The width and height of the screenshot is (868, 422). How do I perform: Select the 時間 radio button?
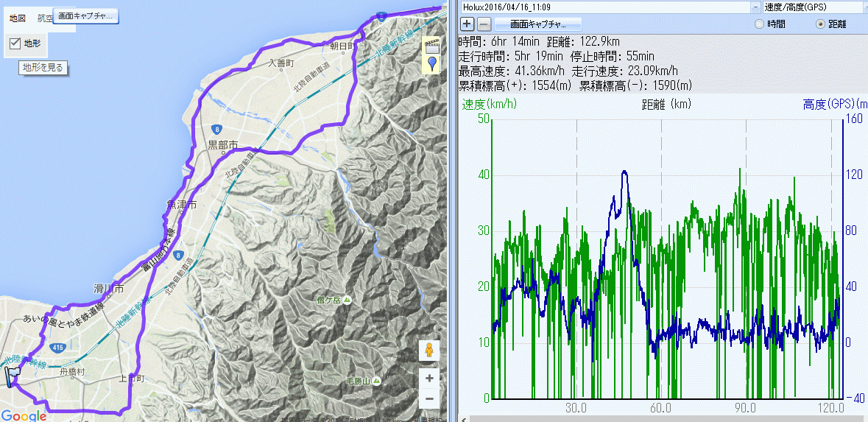(760, 24)
